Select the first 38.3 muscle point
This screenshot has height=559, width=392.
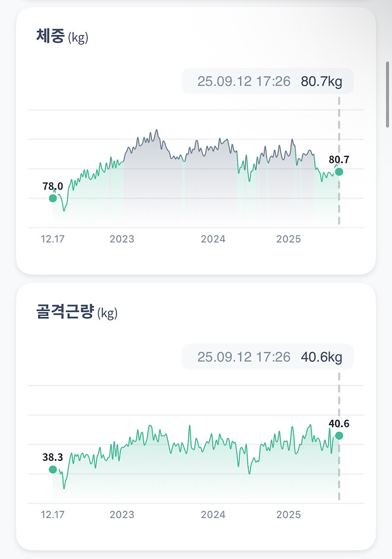pyautogui.click(x=53, y=470)
